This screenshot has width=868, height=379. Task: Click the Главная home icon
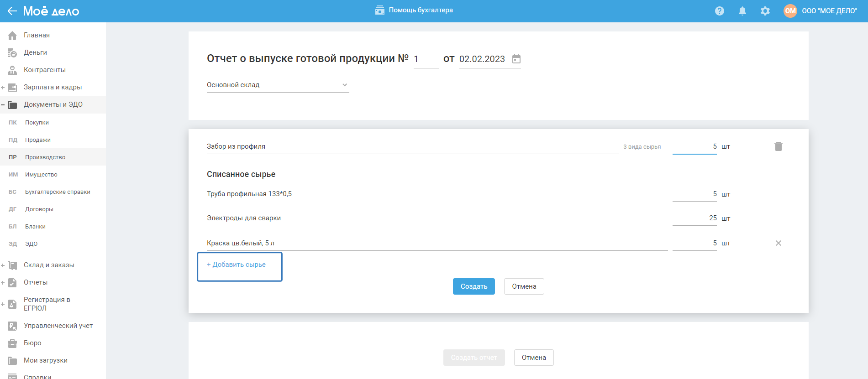coord(12,35)
